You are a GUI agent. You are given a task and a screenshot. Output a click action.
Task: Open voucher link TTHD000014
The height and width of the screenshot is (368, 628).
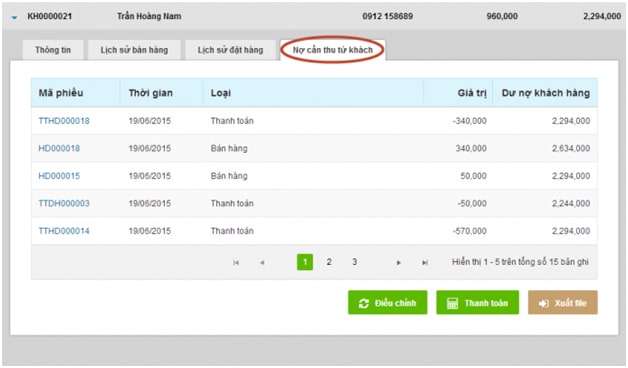(64, 231)
